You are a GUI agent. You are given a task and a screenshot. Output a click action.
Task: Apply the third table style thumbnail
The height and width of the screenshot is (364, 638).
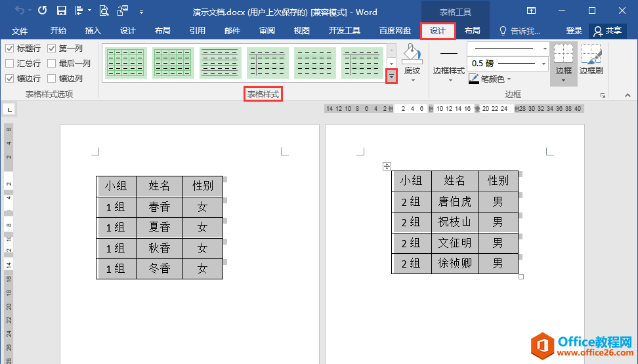click(x=220, y=62)
